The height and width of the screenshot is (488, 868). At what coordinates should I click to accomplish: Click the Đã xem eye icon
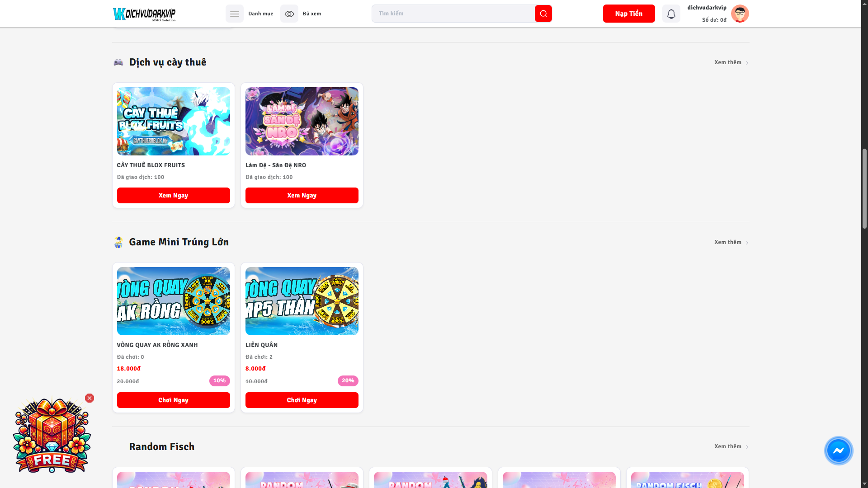click(289, 14)
